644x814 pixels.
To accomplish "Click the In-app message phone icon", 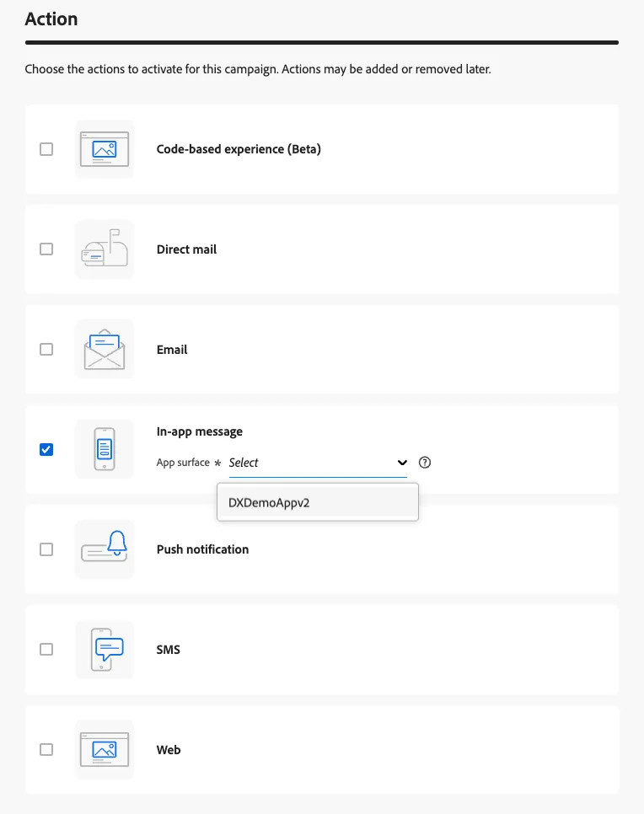I will coord(105,449).
